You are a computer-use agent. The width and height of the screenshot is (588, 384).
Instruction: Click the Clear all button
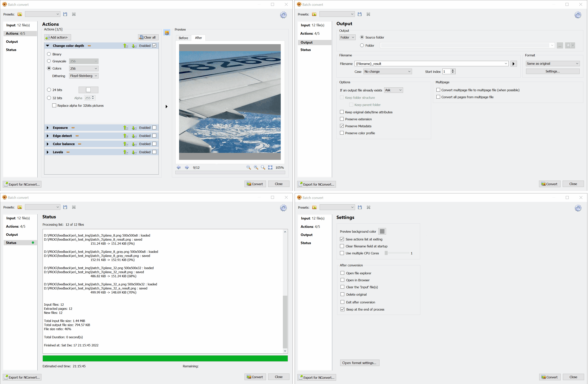click(148, 37)
